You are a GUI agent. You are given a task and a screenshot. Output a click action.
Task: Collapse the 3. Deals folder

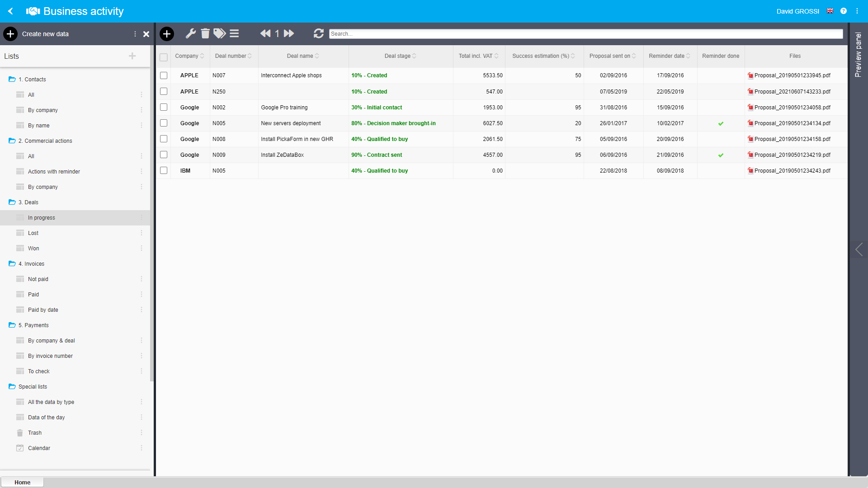tap(12, 202)
